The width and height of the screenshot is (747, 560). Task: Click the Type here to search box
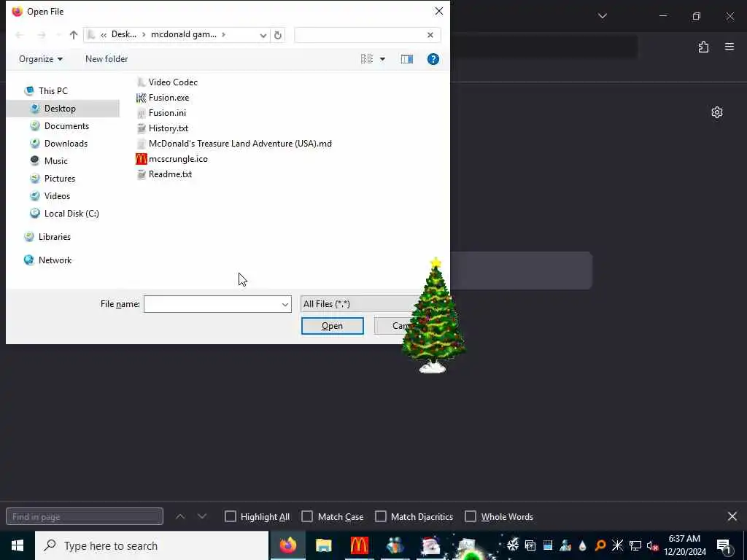point(152,545)
